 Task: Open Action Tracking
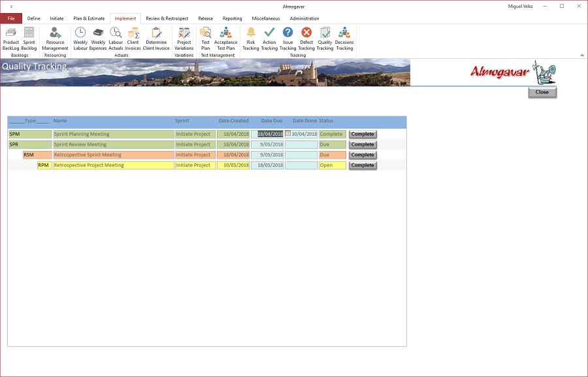coord(269,39)
